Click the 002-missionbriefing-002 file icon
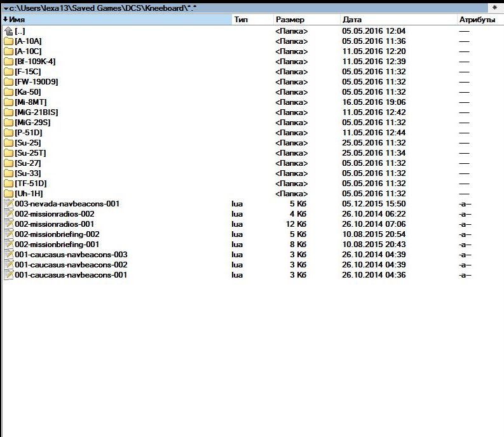 pyautogui.click(x=9, y=234)
